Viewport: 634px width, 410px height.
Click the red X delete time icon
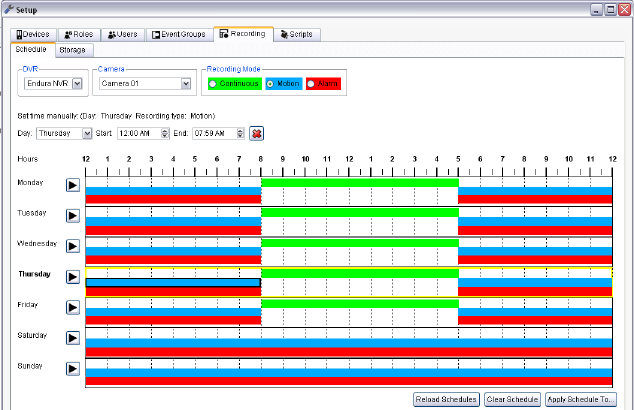(256, 133)
